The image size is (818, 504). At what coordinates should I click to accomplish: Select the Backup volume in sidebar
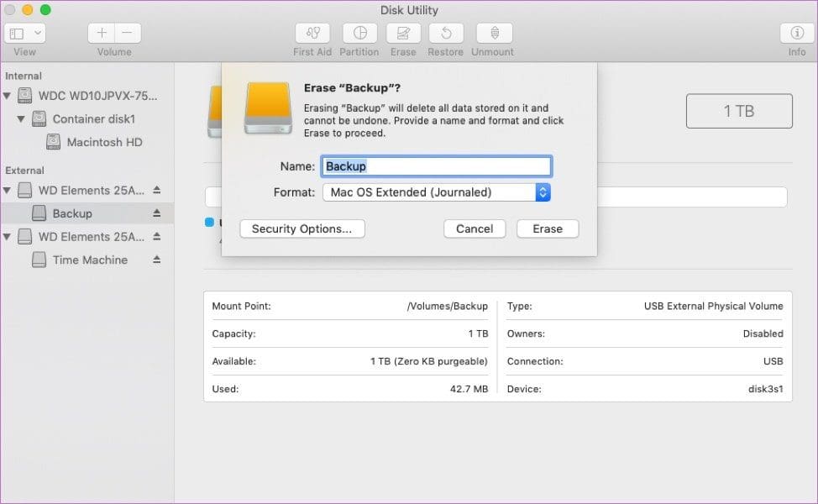pyautogui.click(x=72, y=213)
